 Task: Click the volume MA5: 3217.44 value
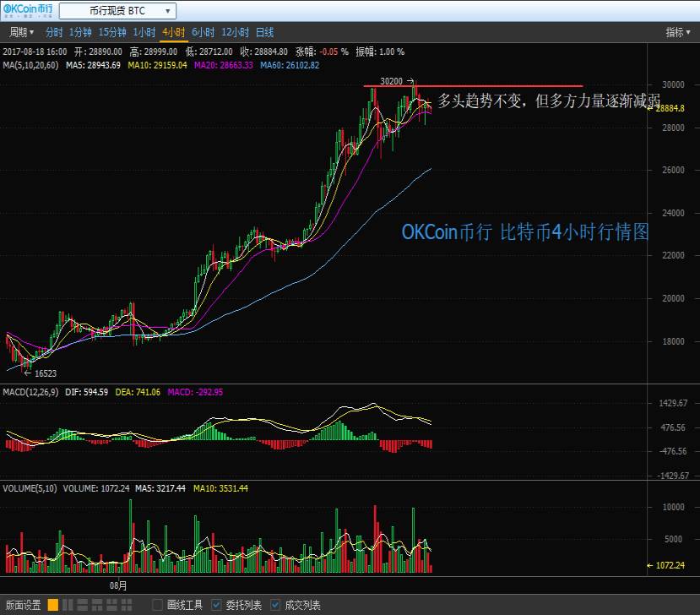[x=160, y=488]
